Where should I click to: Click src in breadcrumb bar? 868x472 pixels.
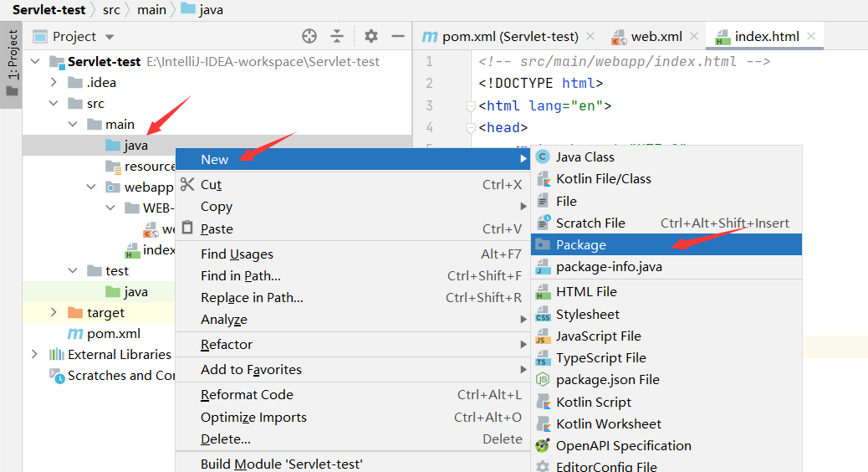(111, 9)
